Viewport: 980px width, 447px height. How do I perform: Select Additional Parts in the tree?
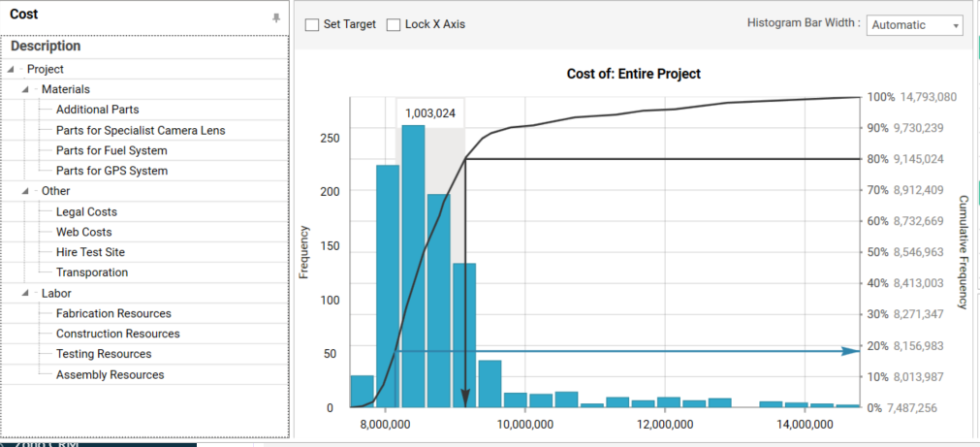click(x=97, y=111)
